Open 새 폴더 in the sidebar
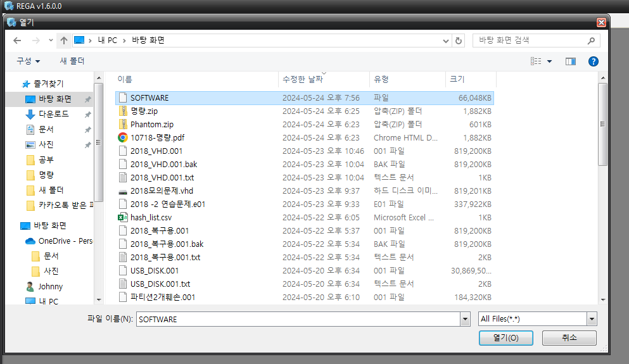Viewport: 629px width, 364px height. (x=51, y=191)
